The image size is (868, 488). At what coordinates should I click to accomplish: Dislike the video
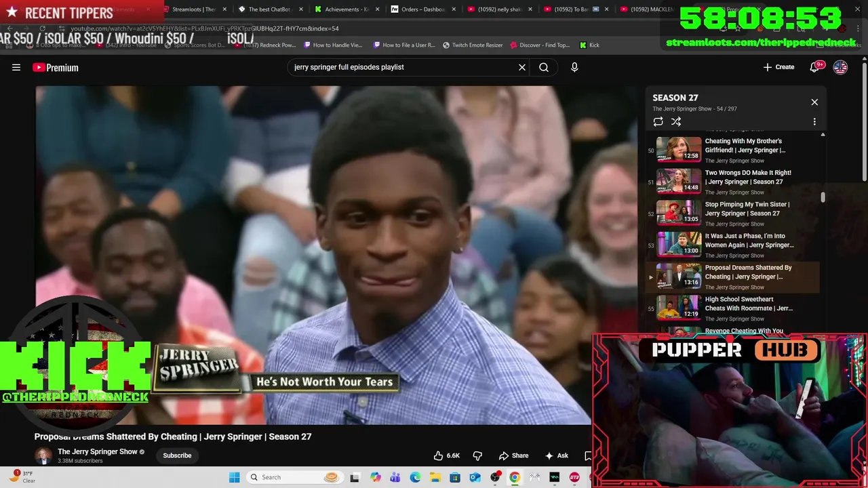[x=477, y=455]
